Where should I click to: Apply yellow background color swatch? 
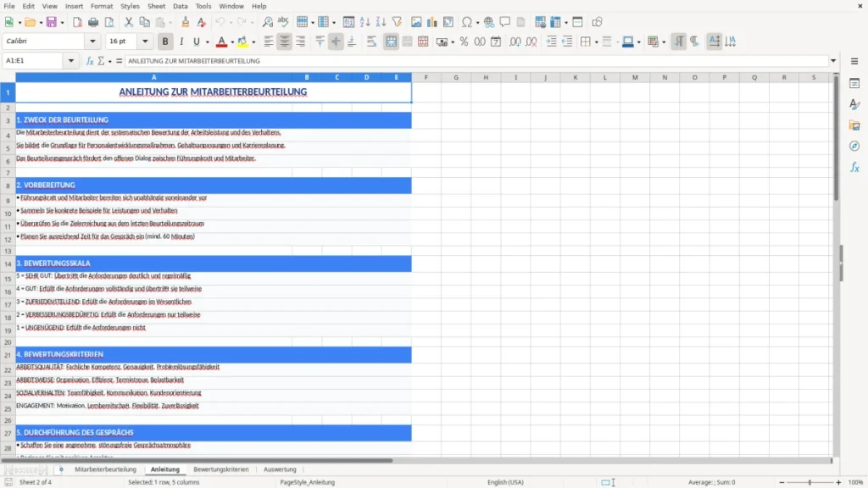pos(242,42)
